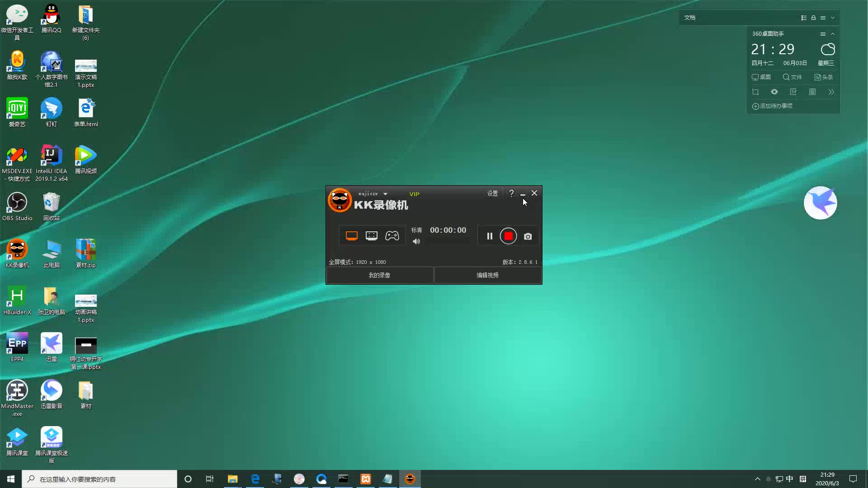868x488 pixels.
Task: Start recording with the red record button
Action: [508, 236]
